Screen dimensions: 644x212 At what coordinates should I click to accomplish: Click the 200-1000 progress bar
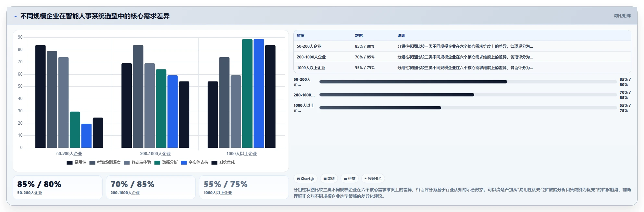pos(468,95)
